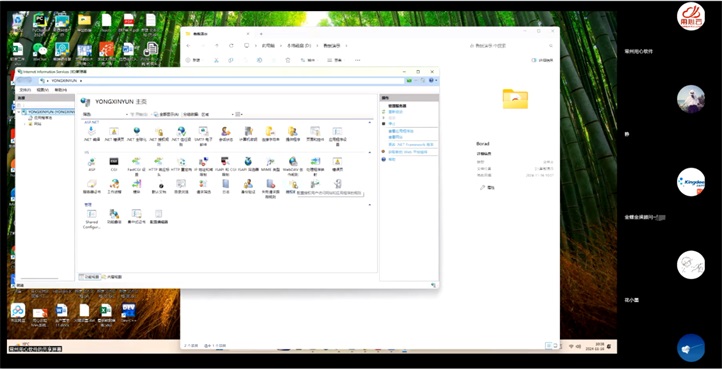Viewport: 722px width, 369px height.
Task: Open the .NET 编译 feature in IIS
Action: [92, 134]
